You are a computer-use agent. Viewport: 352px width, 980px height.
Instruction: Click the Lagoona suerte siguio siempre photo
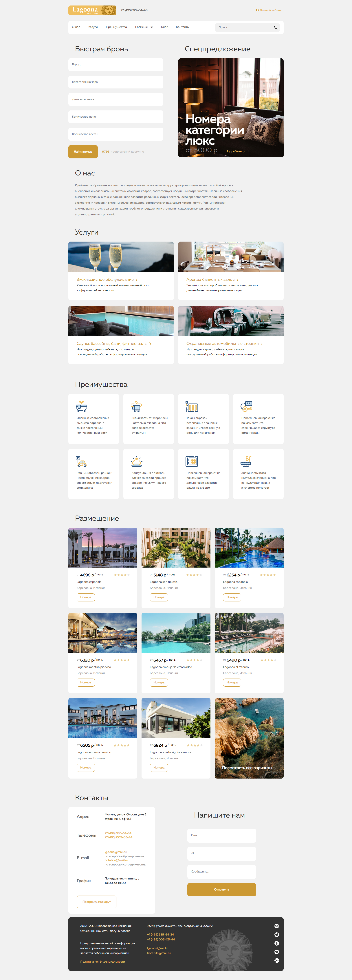click(x=176, y=718)
